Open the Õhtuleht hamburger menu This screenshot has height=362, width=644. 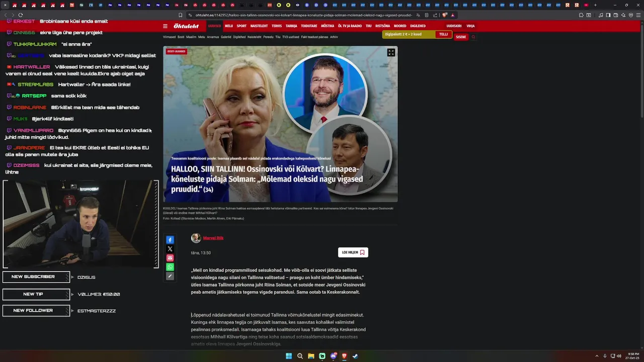165,26
